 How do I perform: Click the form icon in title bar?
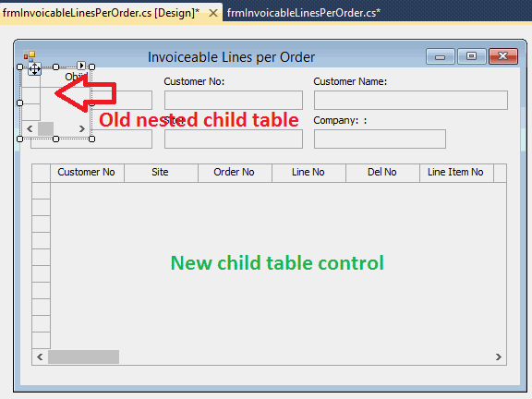tap(30, 56)
